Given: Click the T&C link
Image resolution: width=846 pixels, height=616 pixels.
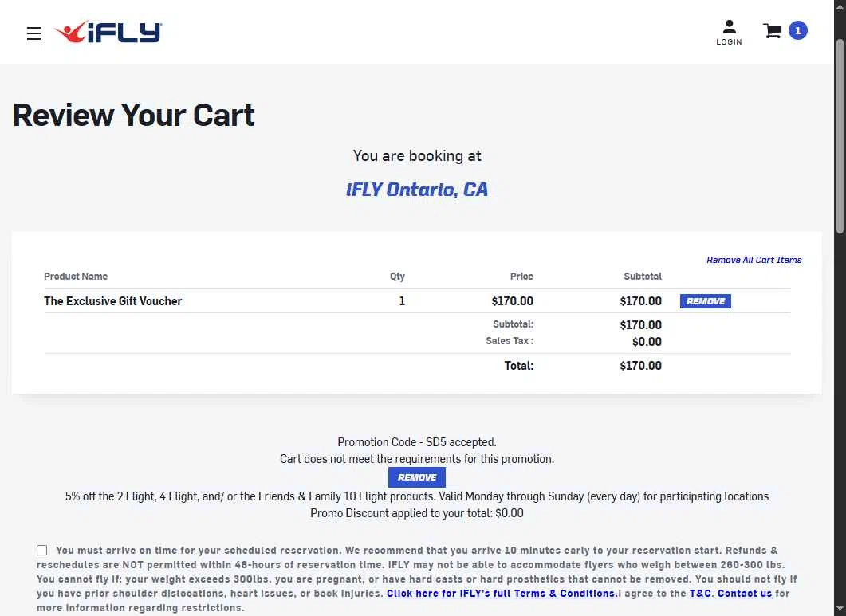Looking at the screenshot, I should point(700,594).
